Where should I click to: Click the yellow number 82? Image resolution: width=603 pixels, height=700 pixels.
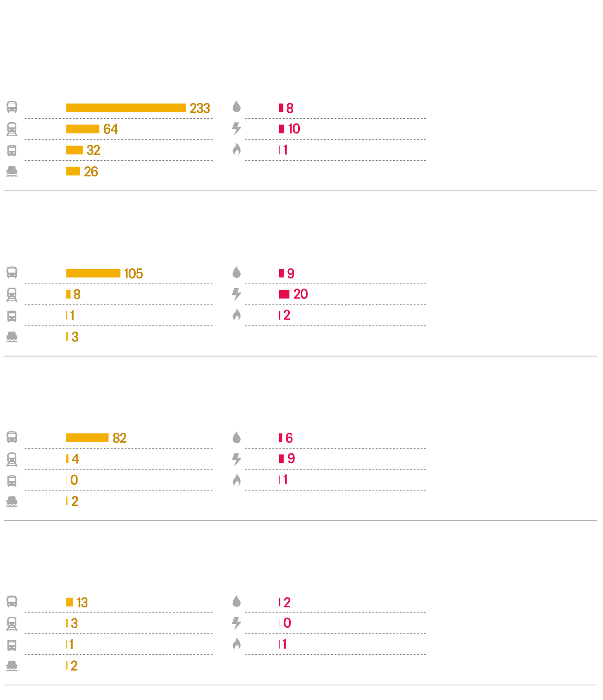[119, 438]
